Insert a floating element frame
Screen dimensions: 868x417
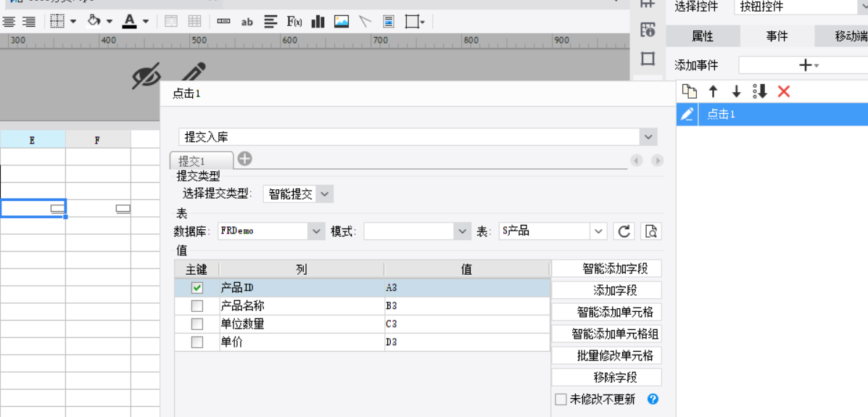click(x=413, y=22)
